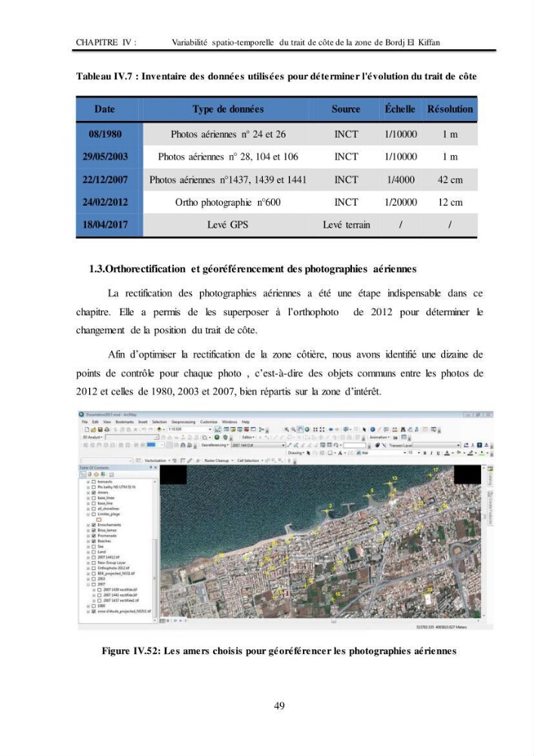Click the Full Extent globe icon
The height and width of the screenshot is (756, 534).
307,429
